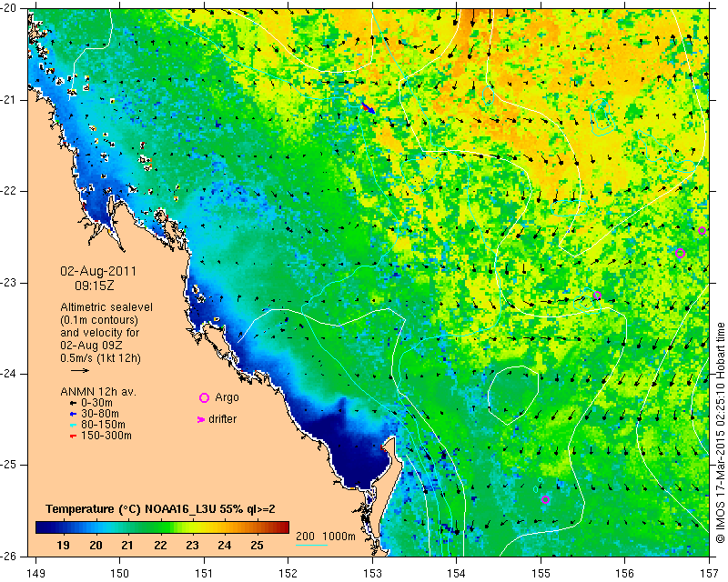The height and width of the screenshot is (582, 728).
Task: Click the '0-30m' depth label
Action: point(96,403)
